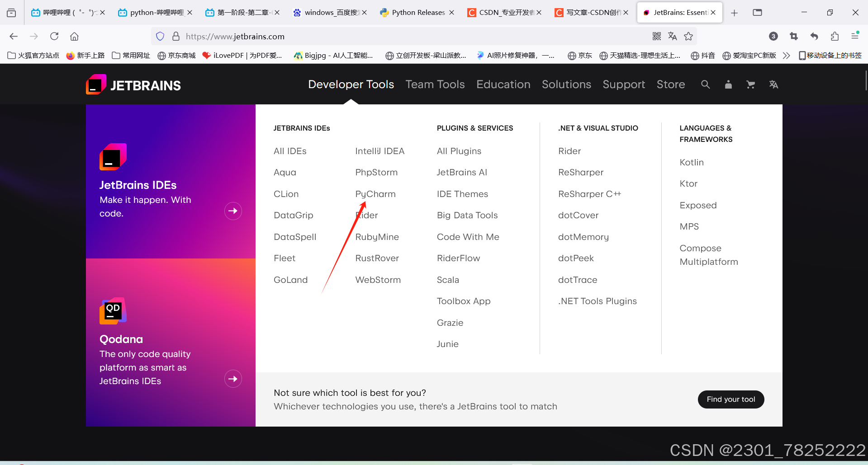Reload the page with the refresh icon
The width and height of the screenshot is (868, 465).
(54, 36)
